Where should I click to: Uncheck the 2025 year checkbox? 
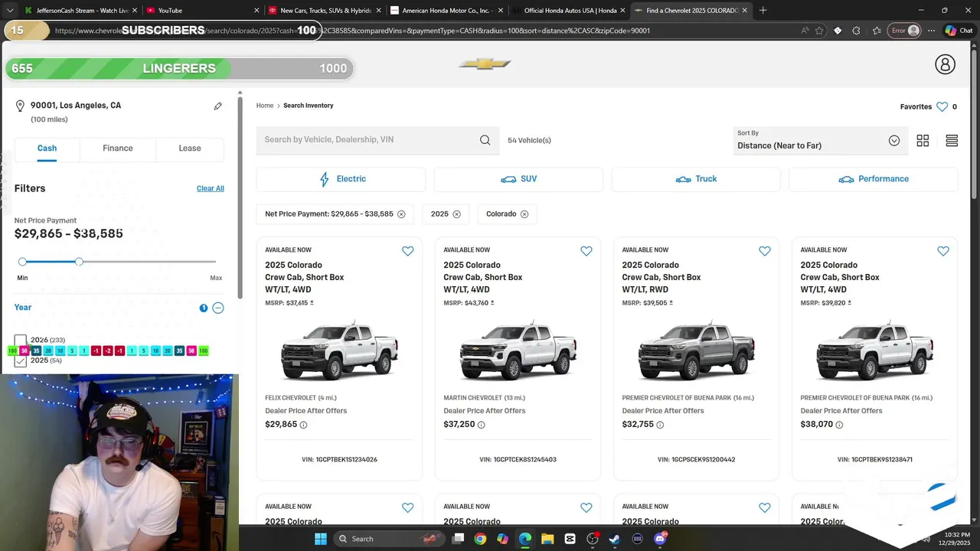[x=20, y=361]
